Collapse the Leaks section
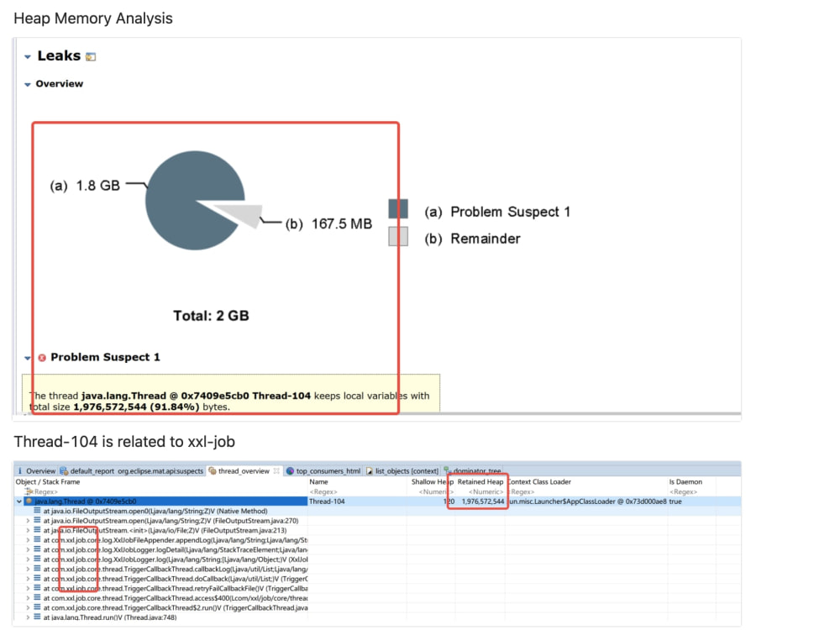Image resolution: width=840 pixels, height=630 pixels. coord(28,56)
